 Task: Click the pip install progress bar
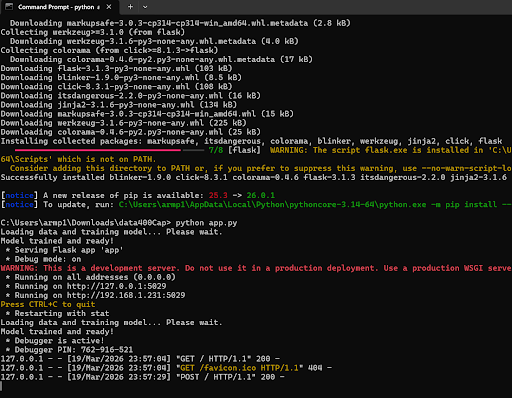tap(109, 150)
